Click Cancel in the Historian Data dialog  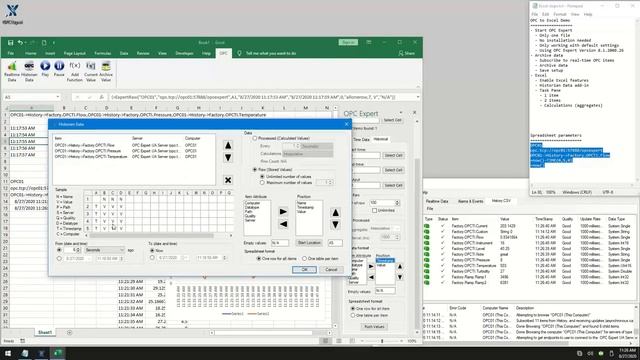[x=331, y=270]
